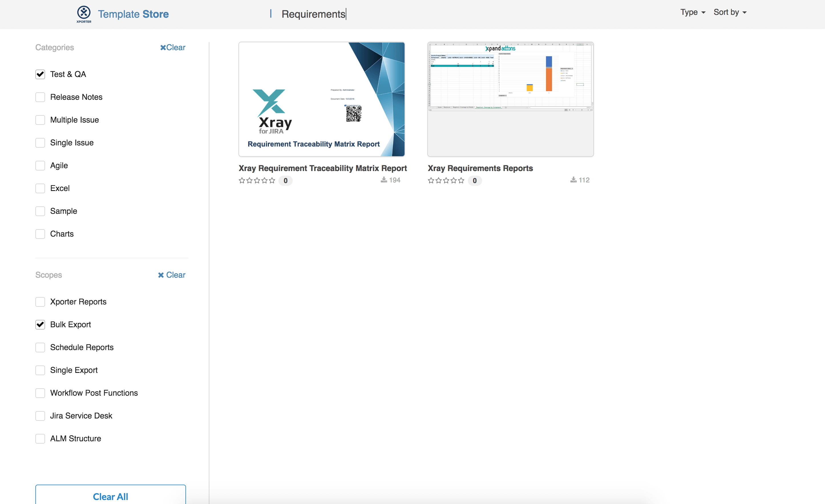
Task: Clear the Scopes filters
Action: click(x=172, y=275)
